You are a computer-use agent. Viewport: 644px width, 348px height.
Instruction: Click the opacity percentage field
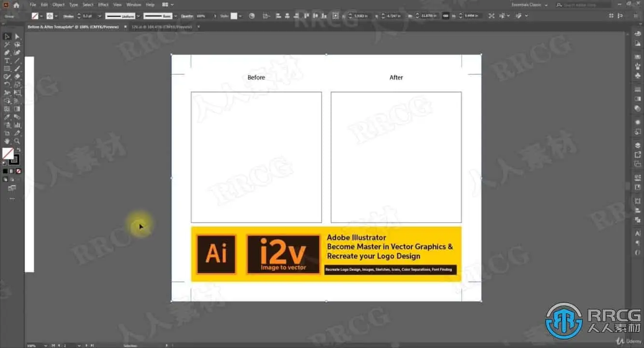(203, 16)
